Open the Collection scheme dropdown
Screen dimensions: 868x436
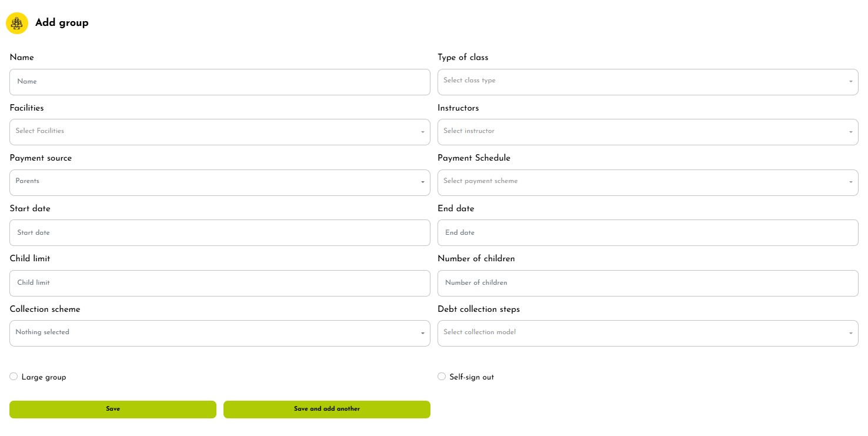[219, 333]
